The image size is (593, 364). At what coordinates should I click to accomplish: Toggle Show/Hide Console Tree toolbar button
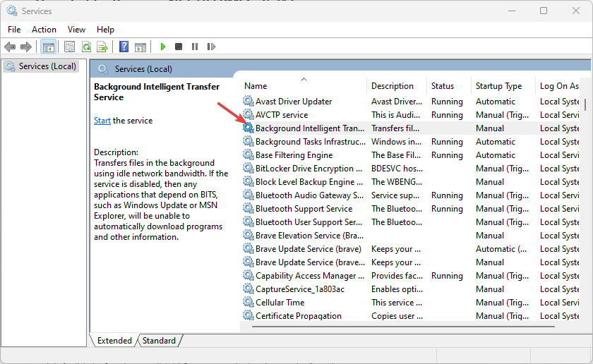coord(49,47)
